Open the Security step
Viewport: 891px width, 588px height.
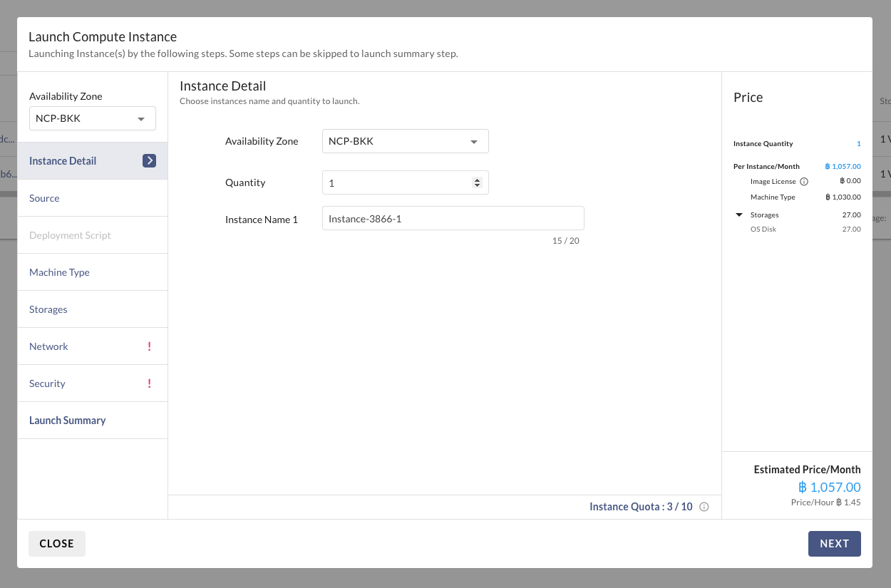(x=47, y=383)
